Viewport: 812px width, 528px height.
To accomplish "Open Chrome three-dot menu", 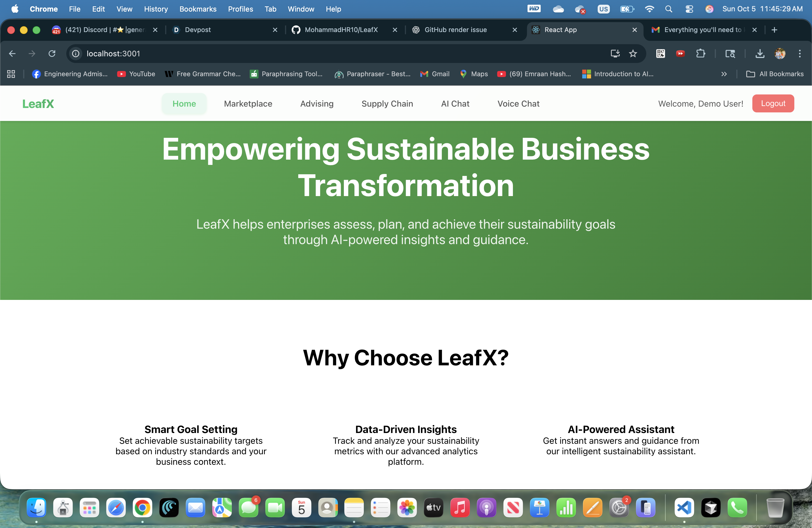I will 799,54.
